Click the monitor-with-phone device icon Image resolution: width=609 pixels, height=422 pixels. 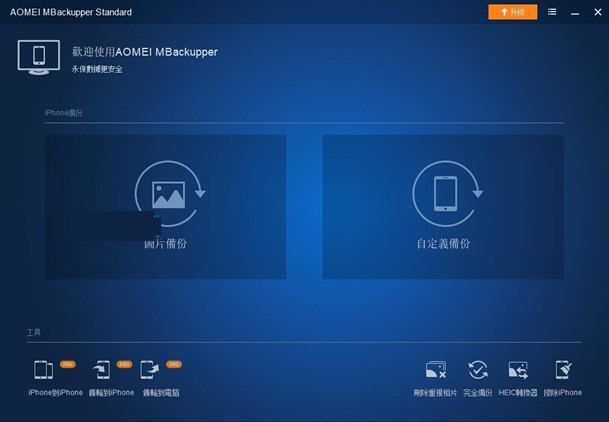tap(39, 57)
